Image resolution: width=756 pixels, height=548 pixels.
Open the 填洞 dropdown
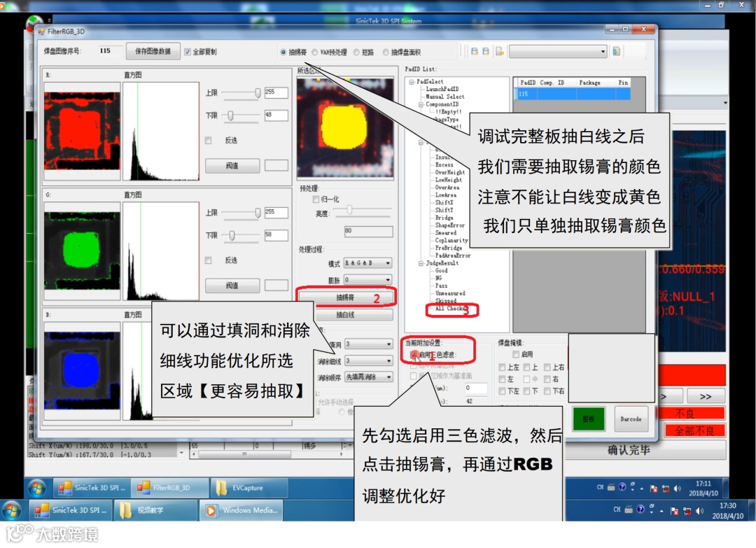367,344
